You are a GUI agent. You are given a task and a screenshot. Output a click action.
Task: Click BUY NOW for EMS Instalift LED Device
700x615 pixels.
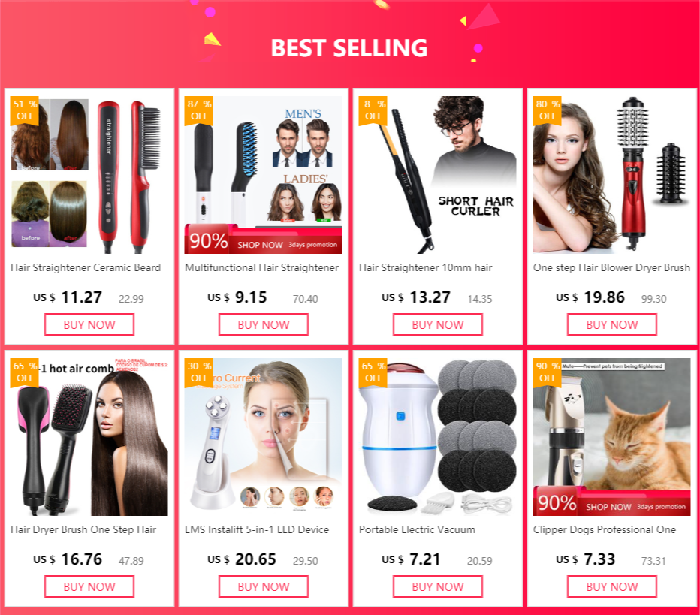264,586
